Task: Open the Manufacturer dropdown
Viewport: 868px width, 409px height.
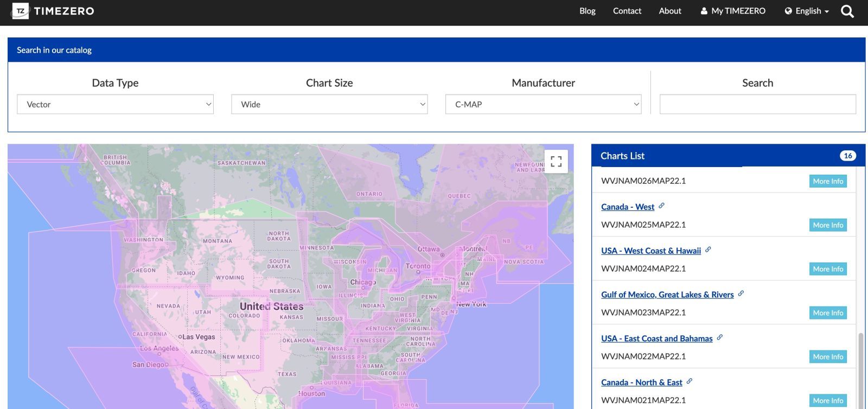Action: tap(543, 104)
